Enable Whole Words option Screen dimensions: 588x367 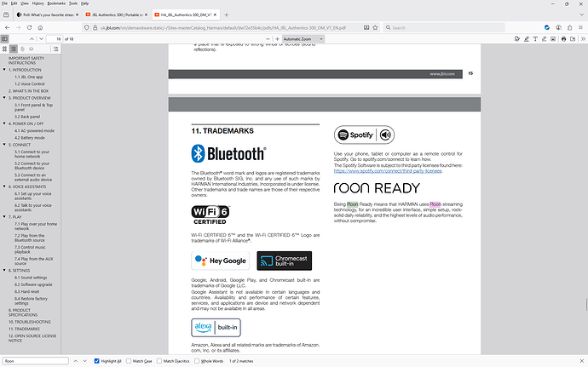tap(197, 361)
